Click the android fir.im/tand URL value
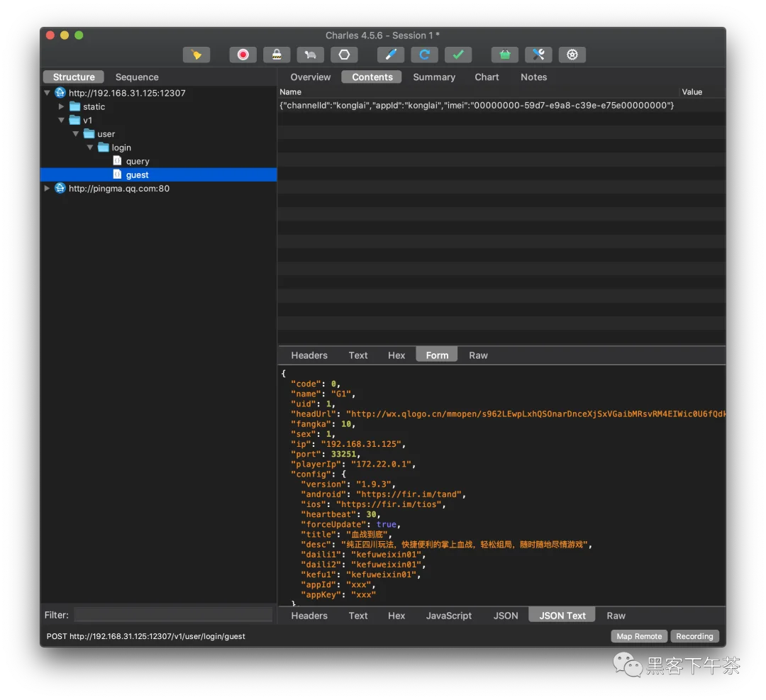This screenshot has height=700, width=766. 408,494
